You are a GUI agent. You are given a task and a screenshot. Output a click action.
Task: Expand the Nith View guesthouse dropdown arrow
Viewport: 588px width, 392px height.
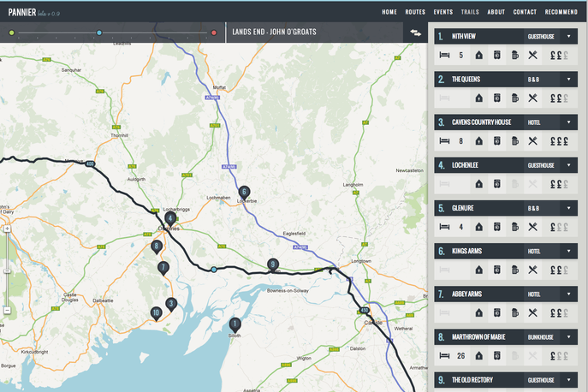(568, 37)
